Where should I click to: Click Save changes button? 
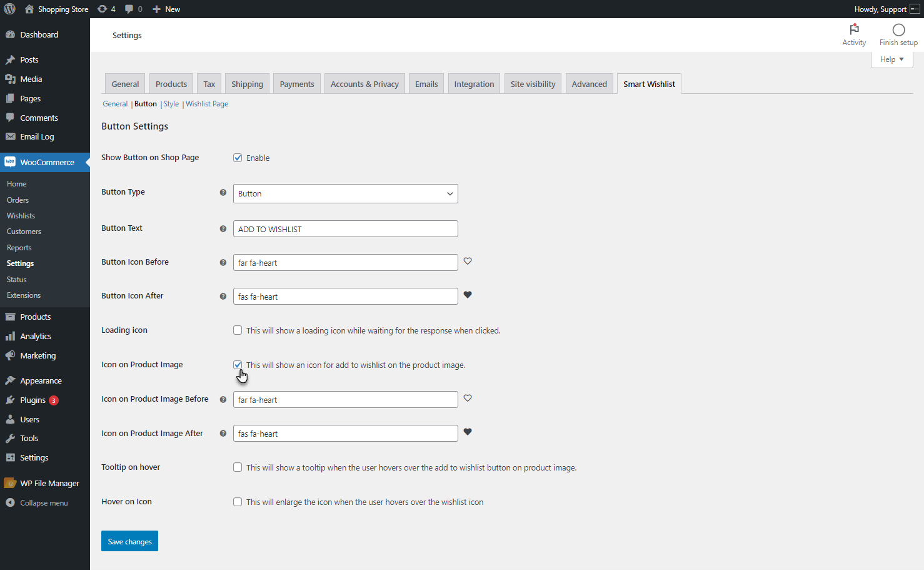click(129, 541)
